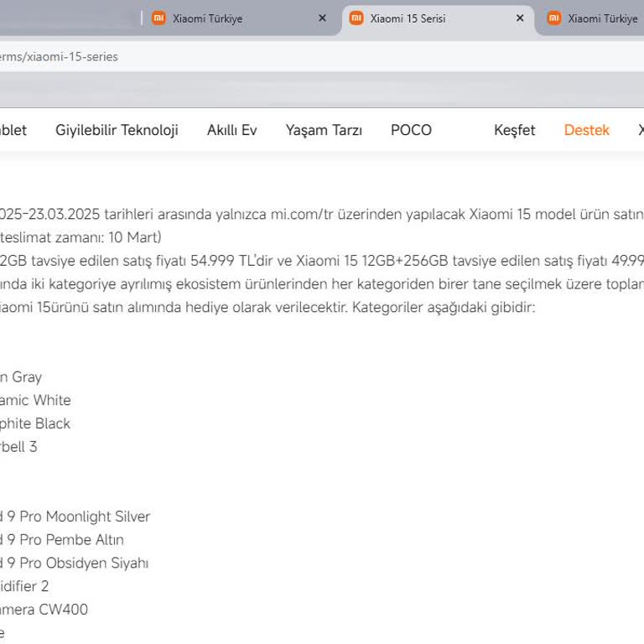Screen dimensions: 644x644
Task: Open the Keşfet link
Action: 515,130
